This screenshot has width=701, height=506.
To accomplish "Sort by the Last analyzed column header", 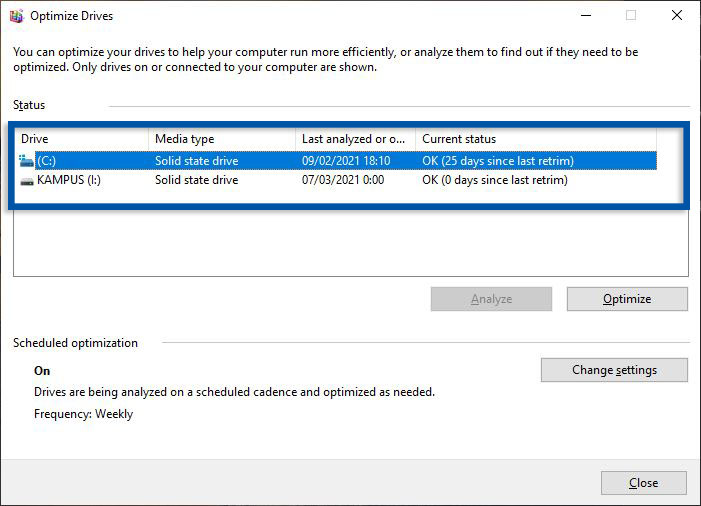I will coord(354,139).
